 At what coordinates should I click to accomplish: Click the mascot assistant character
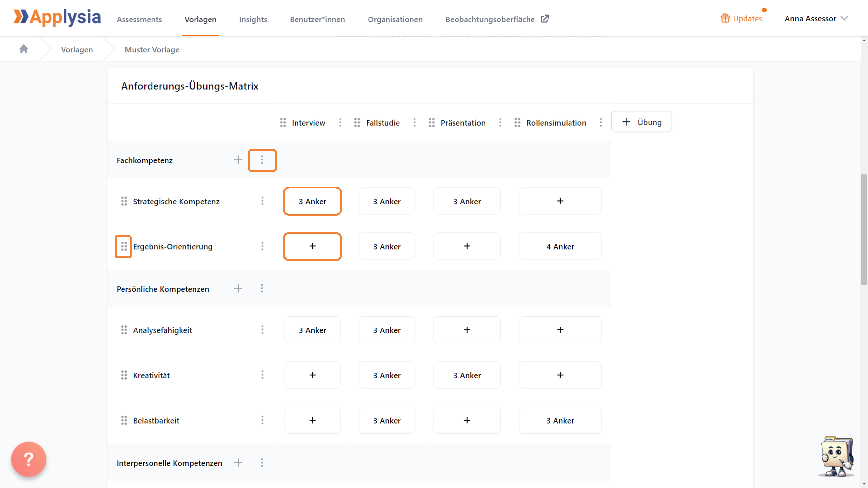[x=837, y=456]
